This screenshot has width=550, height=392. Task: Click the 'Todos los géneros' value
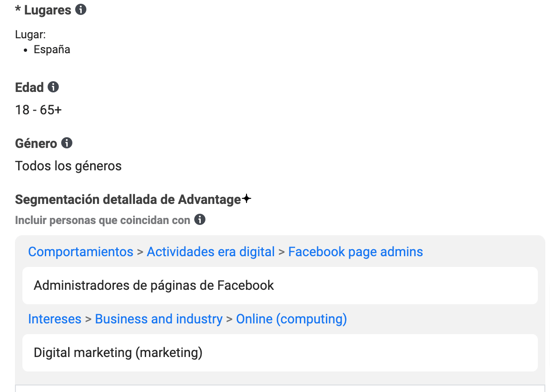coord(68,166)
